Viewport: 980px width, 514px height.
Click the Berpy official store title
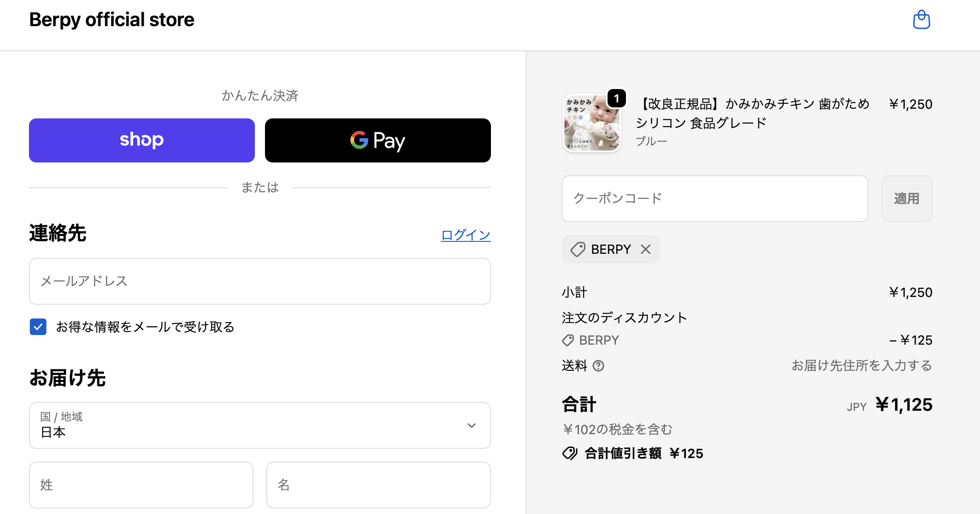click(x=112, y=20)
